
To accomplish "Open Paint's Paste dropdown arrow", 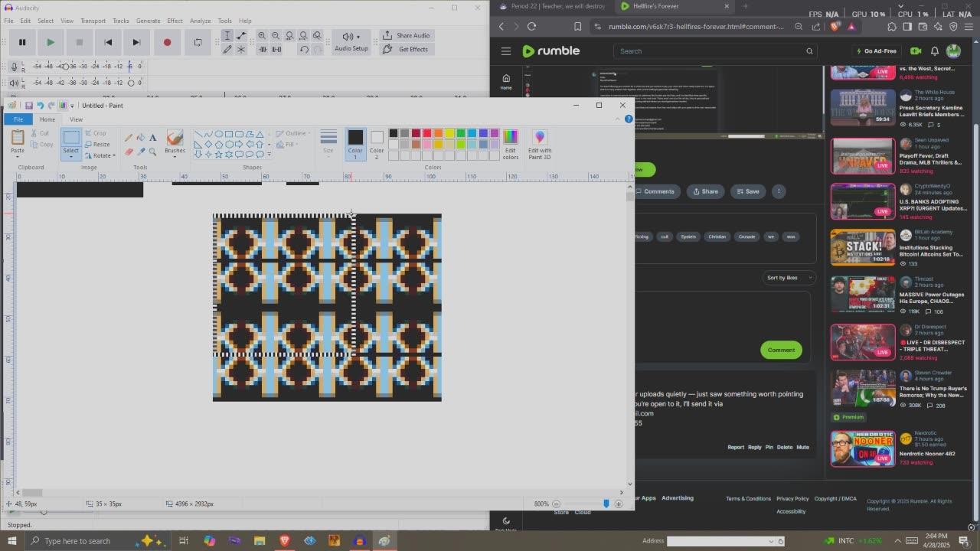I will click(17, 156).
